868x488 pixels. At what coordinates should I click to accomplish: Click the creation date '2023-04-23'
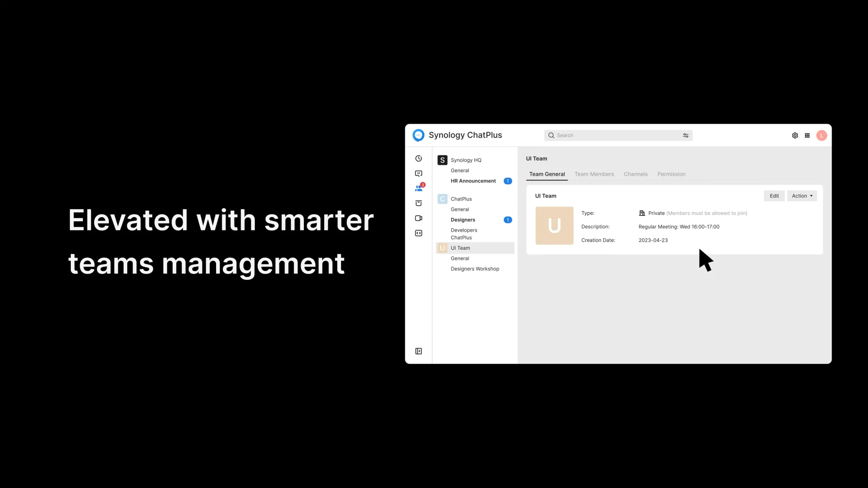[x=653, y=240]
